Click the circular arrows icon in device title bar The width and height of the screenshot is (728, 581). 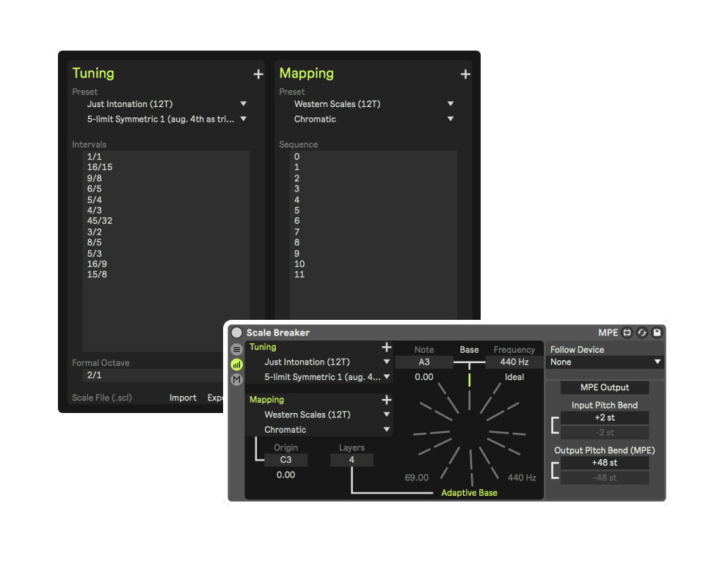(x=642, y=332)
